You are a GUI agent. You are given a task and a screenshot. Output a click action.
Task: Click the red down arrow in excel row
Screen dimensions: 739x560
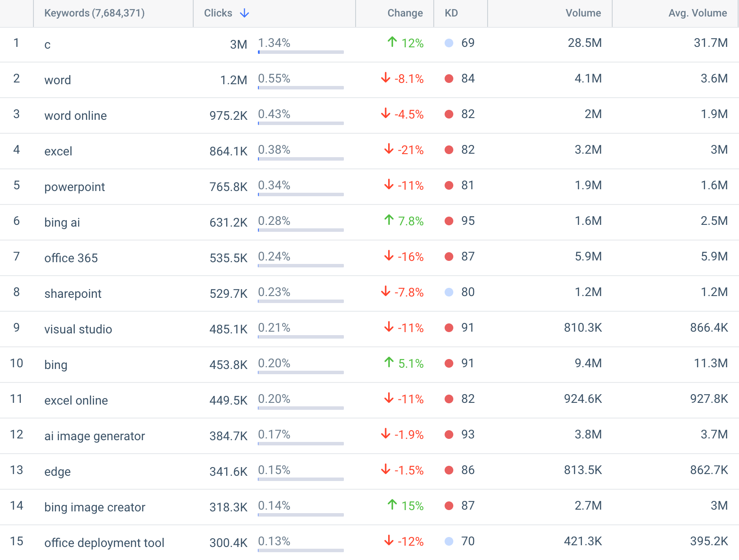point(389,149)
